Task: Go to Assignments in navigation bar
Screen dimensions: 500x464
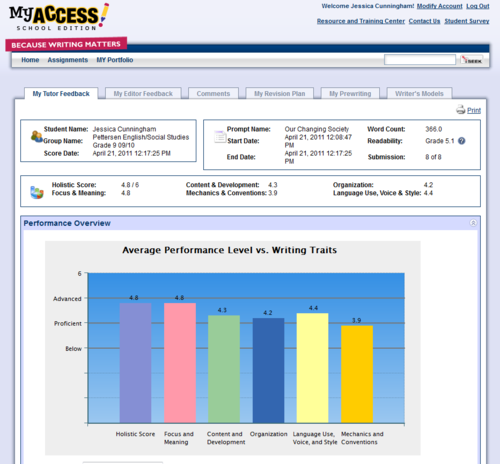Action: tap(68, 60)
